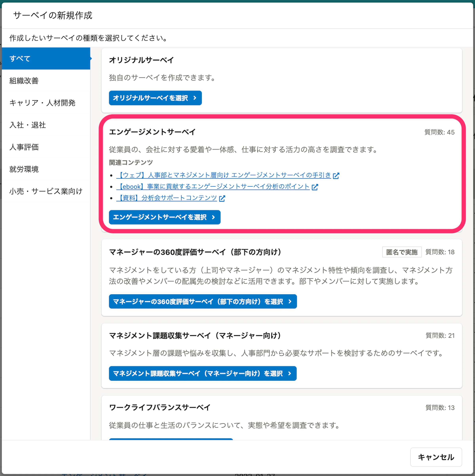
Task: Select 小売・サービス業向け category
Action: point(46,191)
